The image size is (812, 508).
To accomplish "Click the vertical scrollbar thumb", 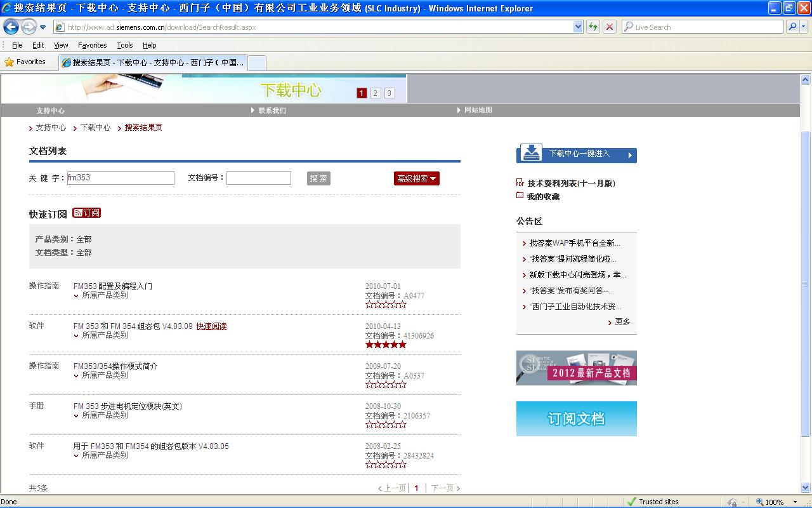I will click(806, 283).
